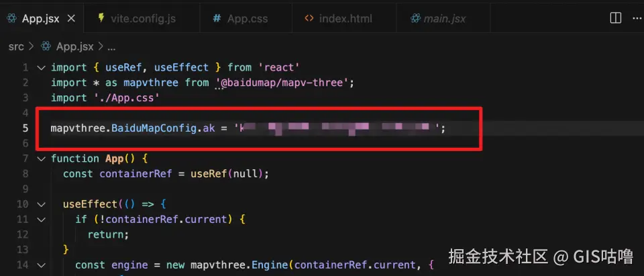Fold the useEffect block chevron

click(41, 204)
